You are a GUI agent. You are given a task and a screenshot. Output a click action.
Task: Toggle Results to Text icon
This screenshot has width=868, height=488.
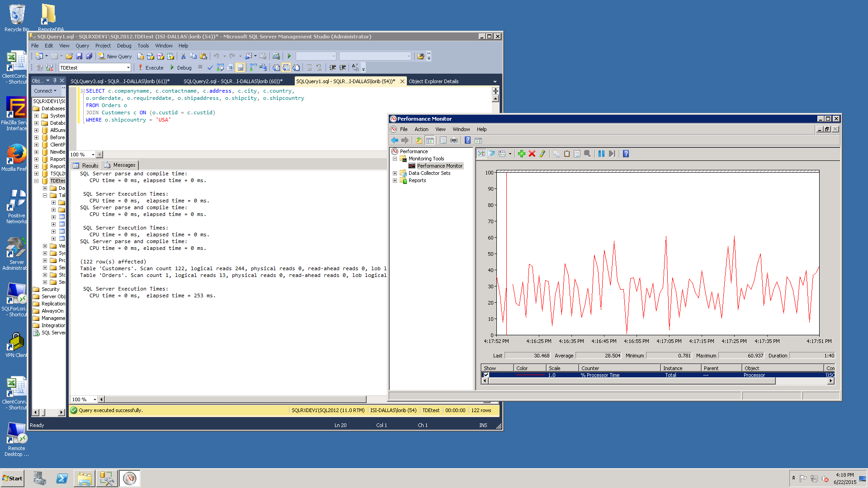[276, 68]
